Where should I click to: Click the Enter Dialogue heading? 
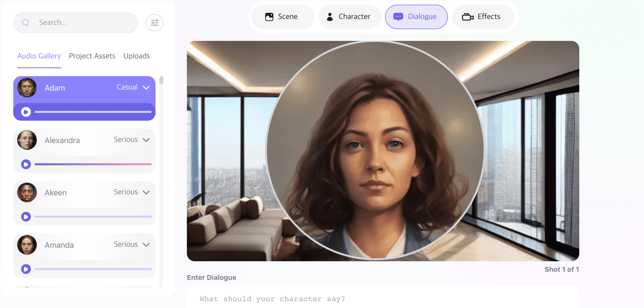(212, 278)
